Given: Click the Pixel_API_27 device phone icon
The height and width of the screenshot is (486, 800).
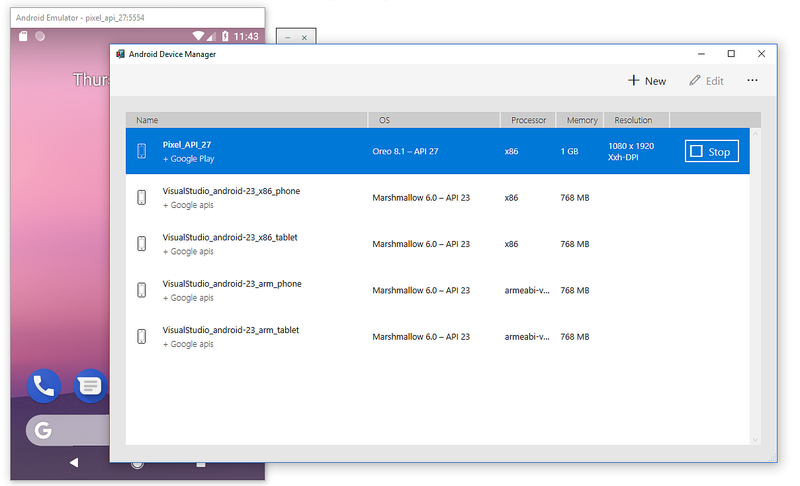Looking at the screenshot, I should pyautogui.click(x=142, y=152).
